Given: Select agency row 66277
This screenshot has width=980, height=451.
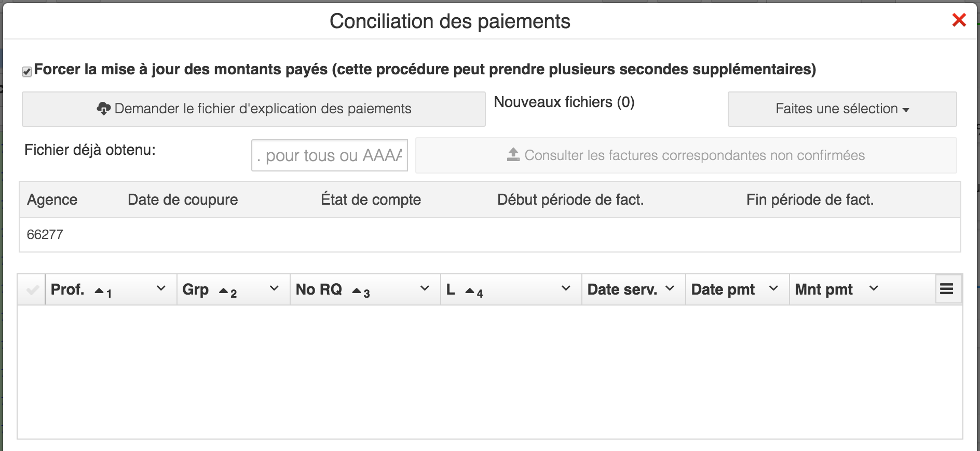Looking at the screenshot, I should coord(490,235).
